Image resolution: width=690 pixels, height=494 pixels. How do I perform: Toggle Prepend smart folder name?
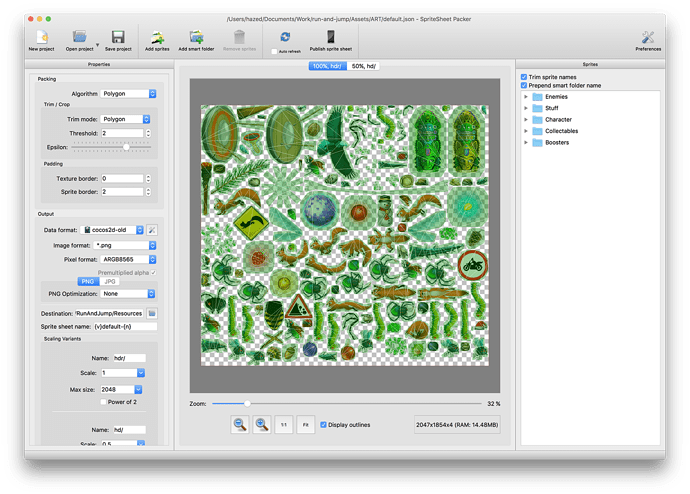524,85
